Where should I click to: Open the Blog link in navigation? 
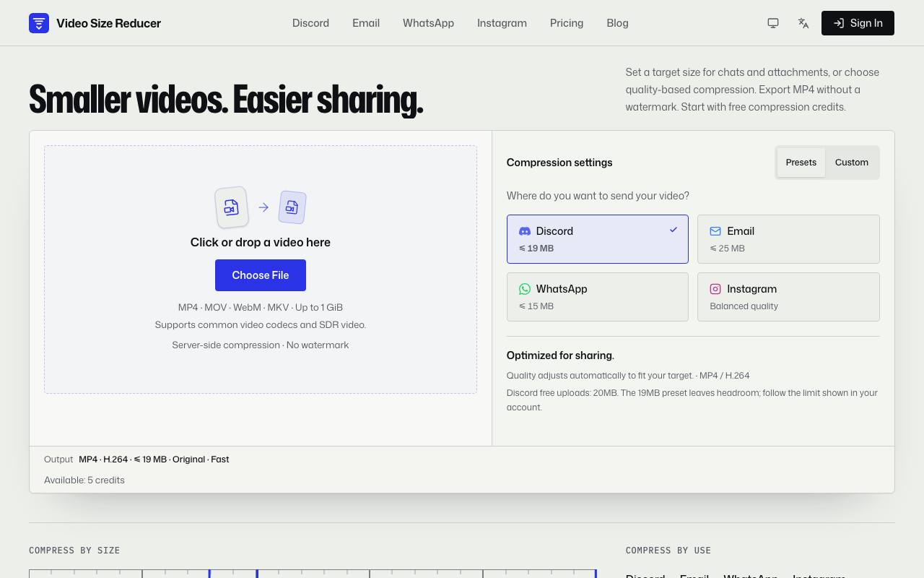[617, 23]
